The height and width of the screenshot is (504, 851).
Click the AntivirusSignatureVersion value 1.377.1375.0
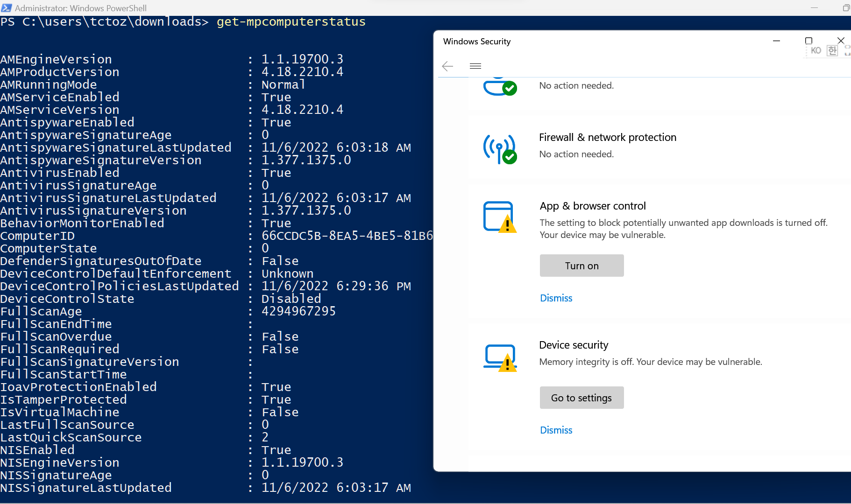[306, 210]
